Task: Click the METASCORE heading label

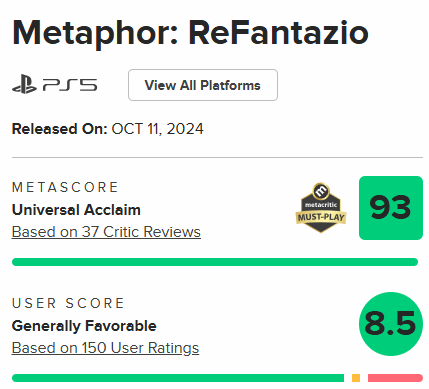Action: point(65,187)
